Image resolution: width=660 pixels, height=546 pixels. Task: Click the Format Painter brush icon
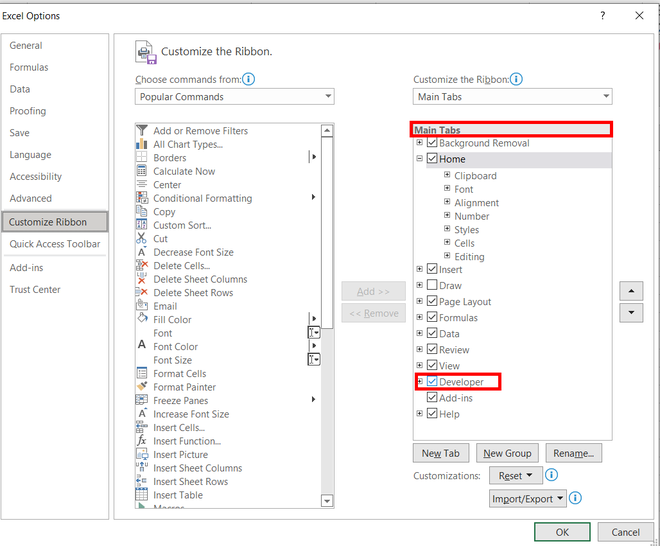[x=142, y=386]
